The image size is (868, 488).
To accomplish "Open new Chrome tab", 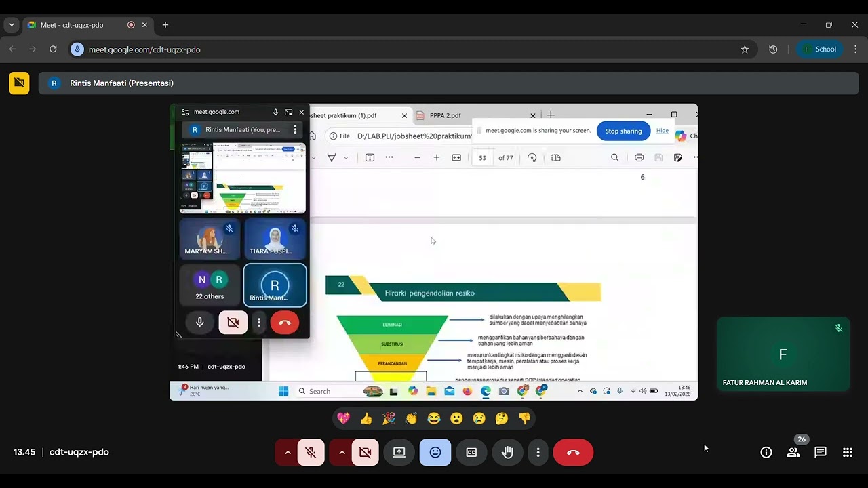I will [x=165, y=25].
